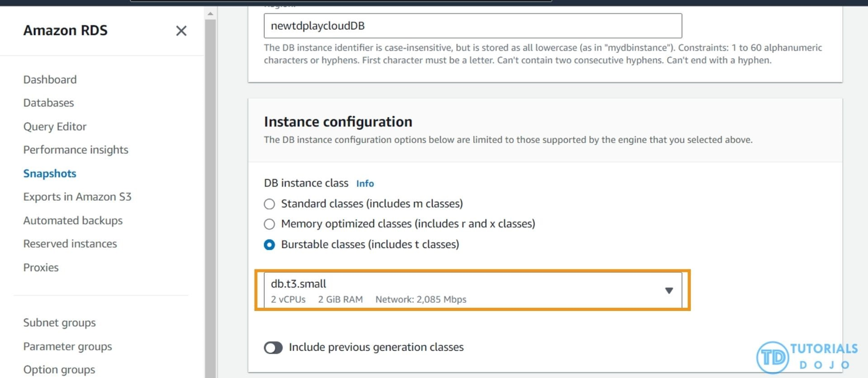
Task: Click the Info link beside DB instance class
Action: [x=365, y=183]
